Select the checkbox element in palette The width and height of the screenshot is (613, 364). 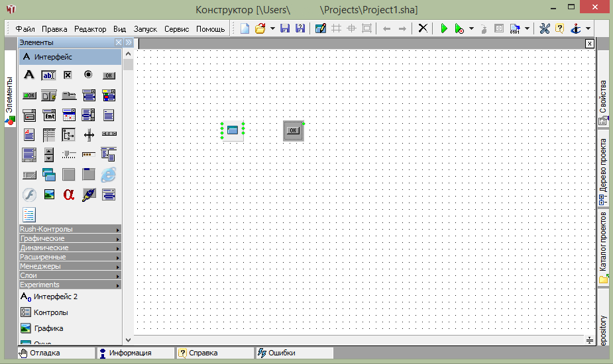coord(68,75)
